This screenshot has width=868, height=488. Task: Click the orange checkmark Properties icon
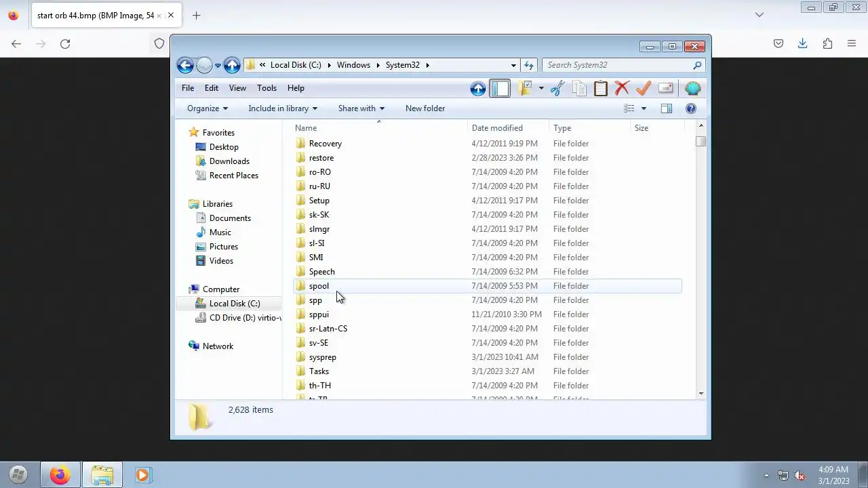click(644, 88)
